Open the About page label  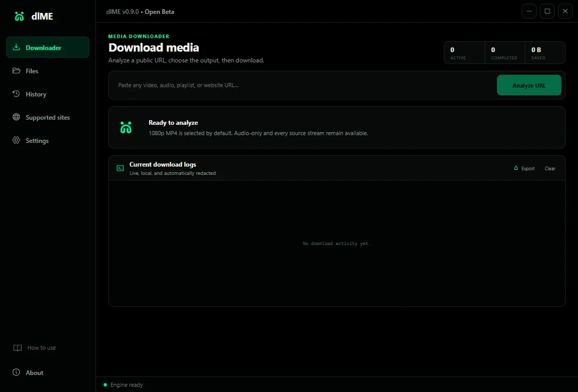(35, 372)
